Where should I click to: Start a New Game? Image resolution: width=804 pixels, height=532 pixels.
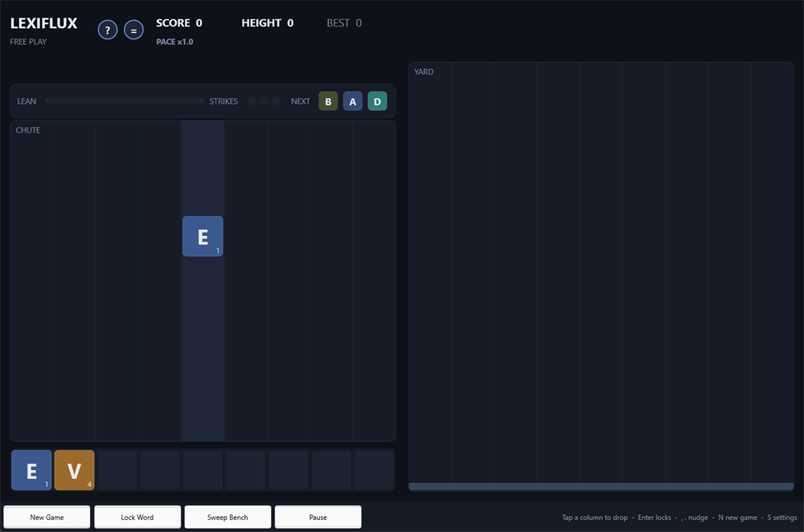[x=47, y=518]
